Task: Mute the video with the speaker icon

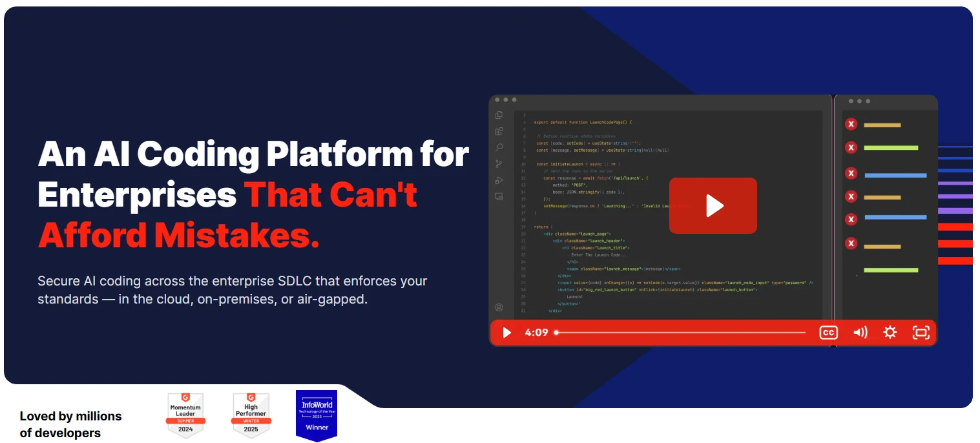Action: point(860,333)
